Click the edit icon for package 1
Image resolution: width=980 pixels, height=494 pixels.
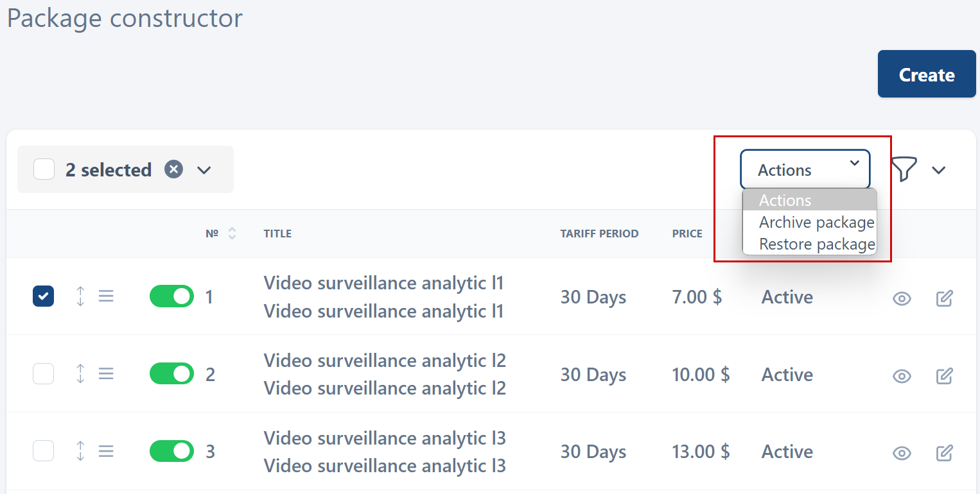pos(944,298)
